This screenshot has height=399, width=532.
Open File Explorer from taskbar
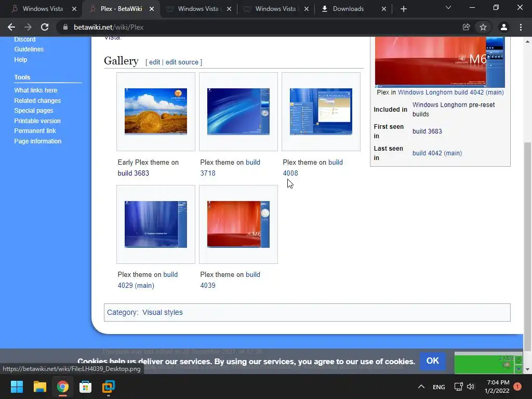click(39, 387)
